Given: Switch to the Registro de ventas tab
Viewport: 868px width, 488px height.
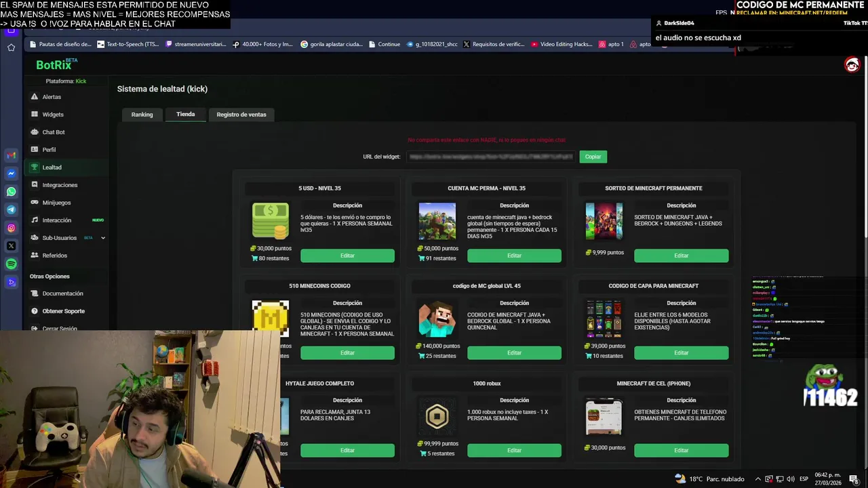Looking at the screenshot, I should (x=241, y=115).
